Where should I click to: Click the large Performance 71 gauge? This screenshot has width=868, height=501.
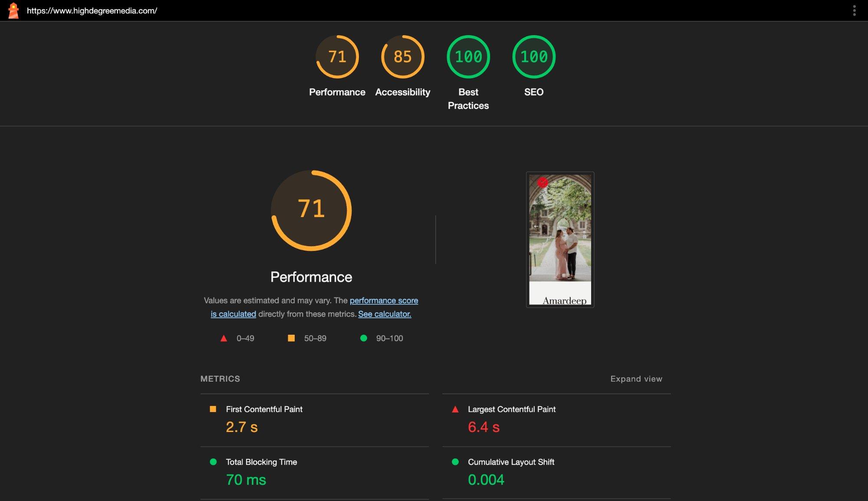[x=311, y=211]
